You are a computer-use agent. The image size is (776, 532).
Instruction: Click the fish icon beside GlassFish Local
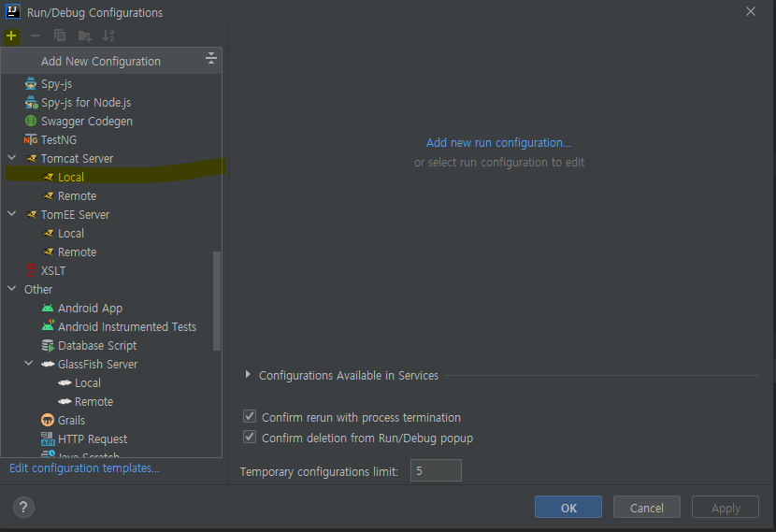(65, 382)
